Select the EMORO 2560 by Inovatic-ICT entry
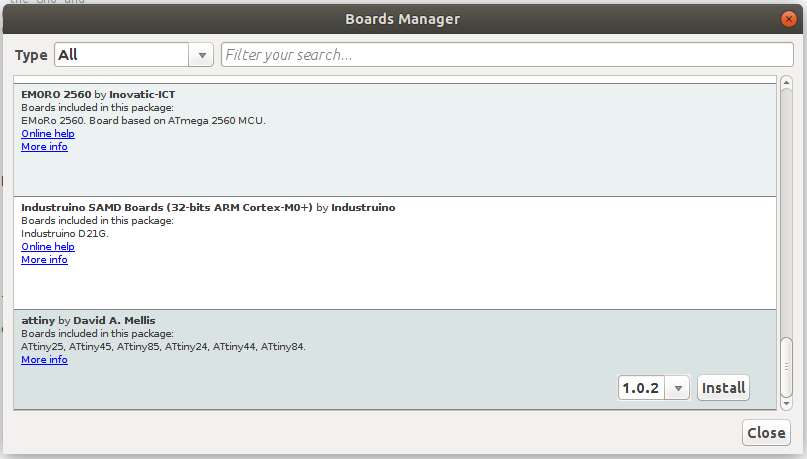Viewport: 807px width, 459px height. point(395,140)
